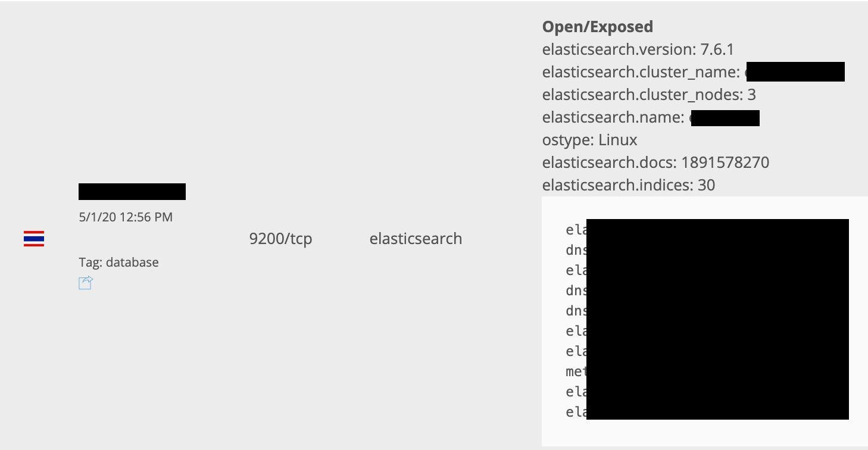Image resolution: width=868 pixels, height=450 pixels.
Task: Click the elasticsearch.docs count 1891578270
Action: (725, 162)
